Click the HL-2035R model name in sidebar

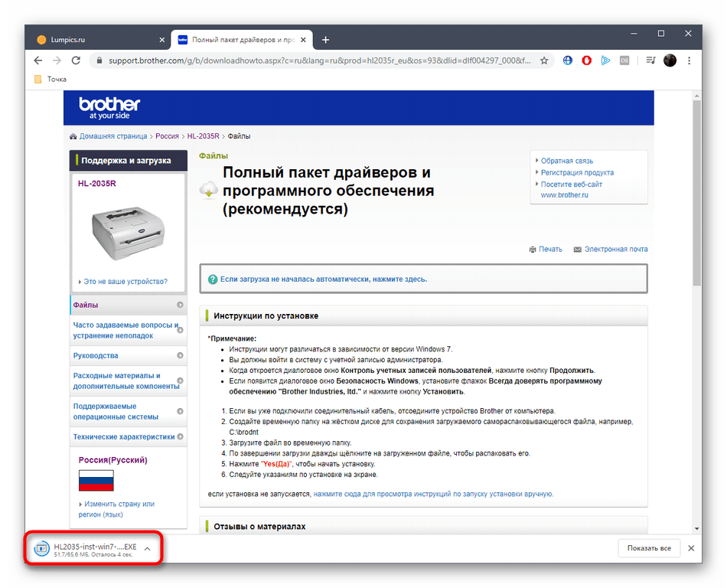click(97, 184)
